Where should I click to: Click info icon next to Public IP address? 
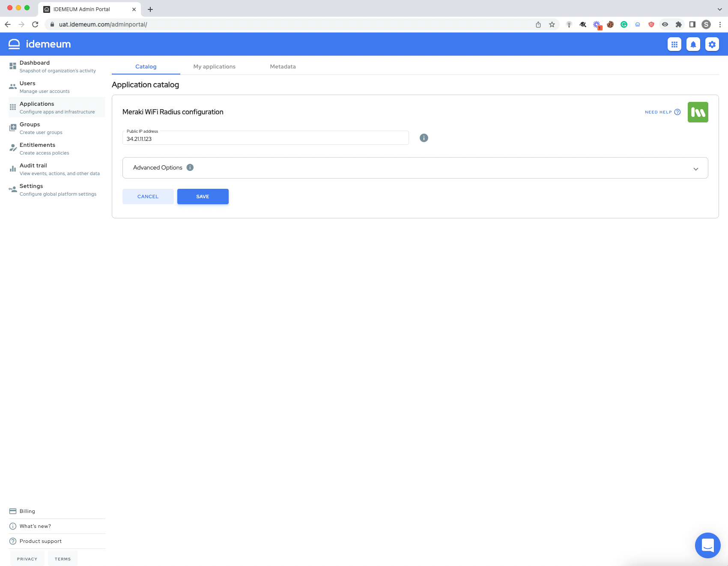tap(424, 138)
